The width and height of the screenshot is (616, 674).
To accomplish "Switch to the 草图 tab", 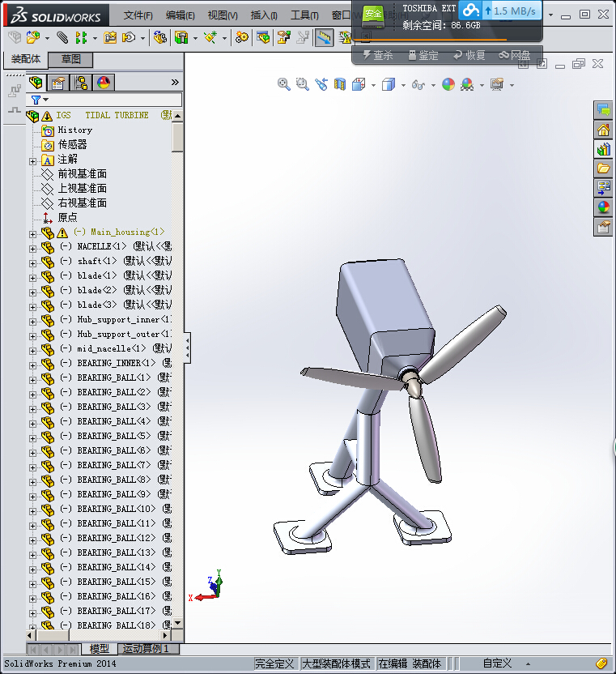I will pos(71,59).
